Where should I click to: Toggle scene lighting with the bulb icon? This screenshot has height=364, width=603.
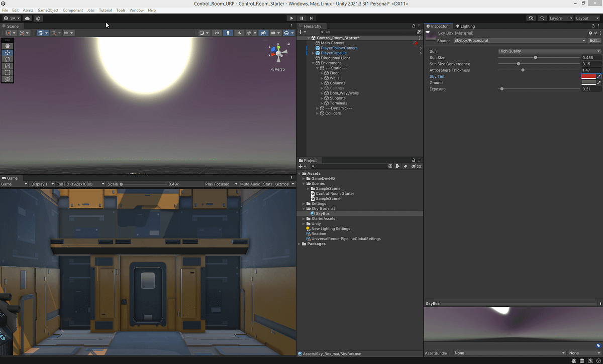[x=228, y=32]
